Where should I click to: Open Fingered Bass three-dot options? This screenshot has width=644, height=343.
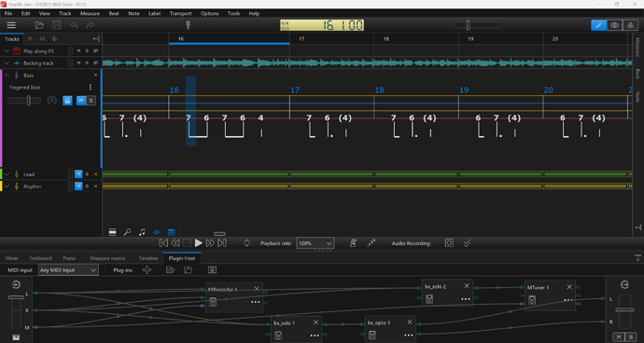coord(91,88)
